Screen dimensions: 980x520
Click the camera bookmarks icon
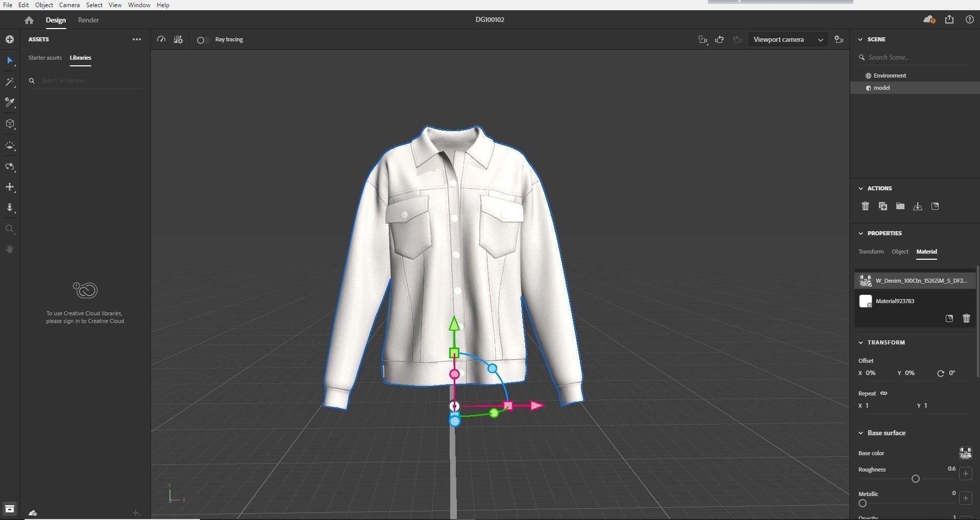point(839,39)
